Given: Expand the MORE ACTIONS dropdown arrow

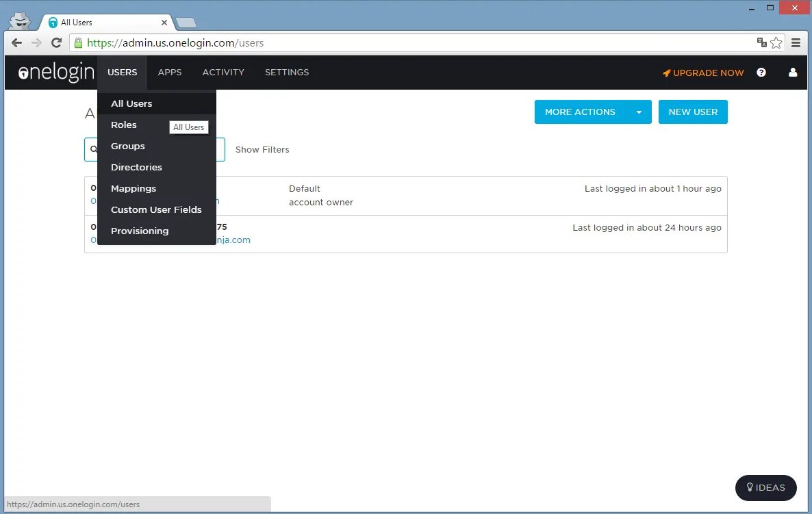Looking at the screenshot, I should [x=639, y=112].
